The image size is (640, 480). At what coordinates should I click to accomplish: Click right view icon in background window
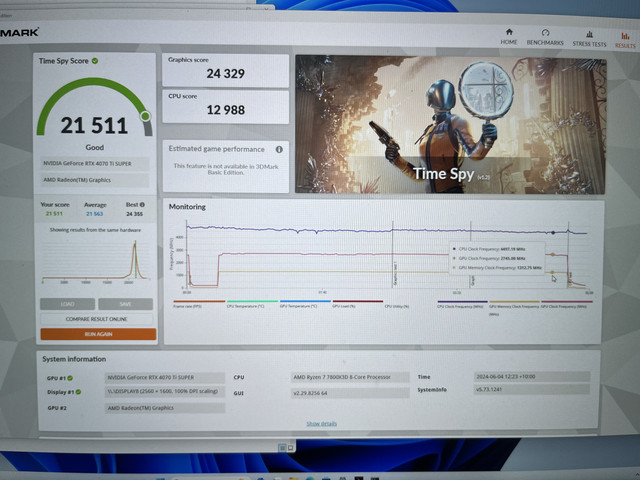(290, 448)
